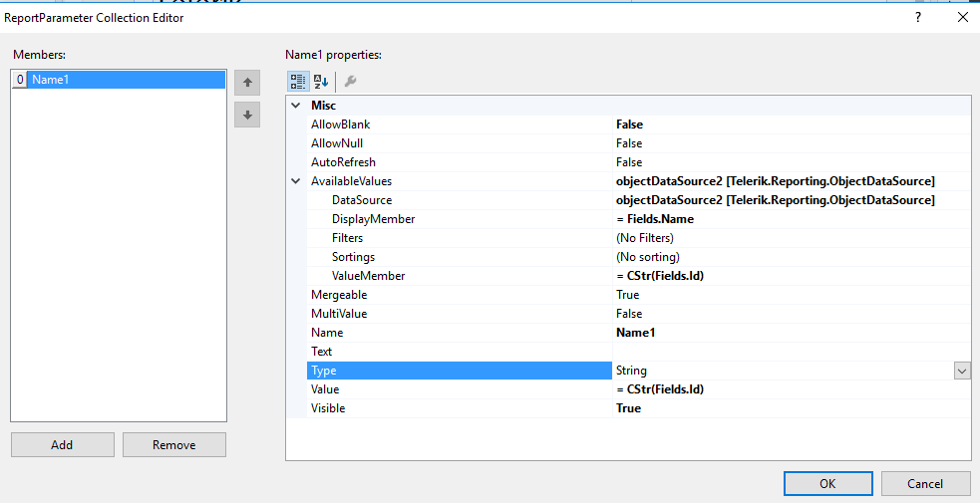
Task: Move member down with arrow button
Action: coord(247,115)
